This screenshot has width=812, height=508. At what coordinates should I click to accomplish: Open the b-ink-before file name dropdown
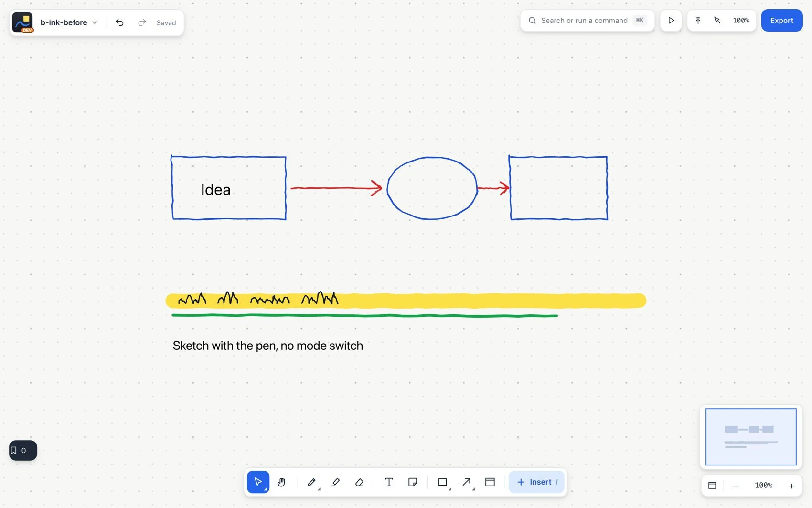(x=69, y=22)
